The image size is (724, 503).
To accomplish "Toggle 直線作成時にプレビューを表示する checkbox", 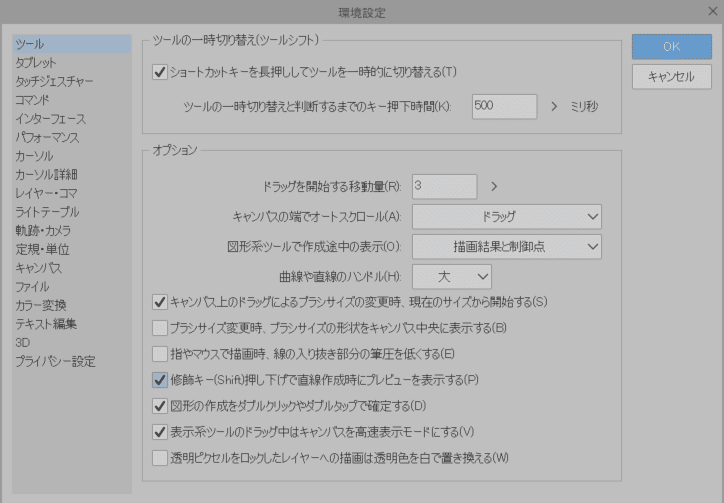I will (x=160, y=380).
